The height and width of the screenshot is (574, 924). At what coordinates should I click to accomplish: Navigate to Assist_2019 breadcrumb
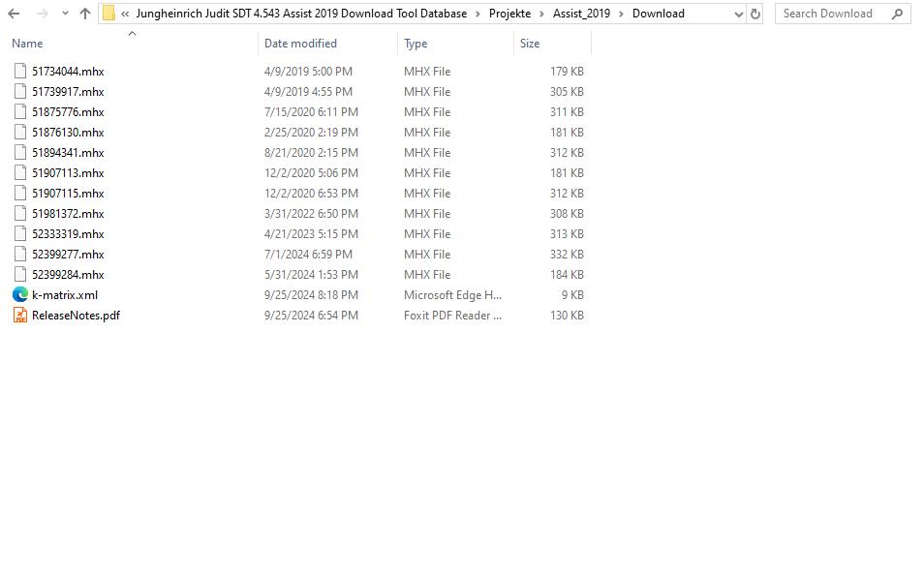click(582, 14)
